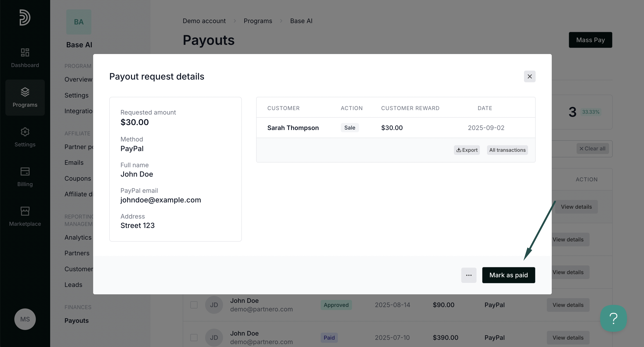Click the Demo account breadcrumb
Viewport: 644px width, 347px height.
tap(204, 21)
